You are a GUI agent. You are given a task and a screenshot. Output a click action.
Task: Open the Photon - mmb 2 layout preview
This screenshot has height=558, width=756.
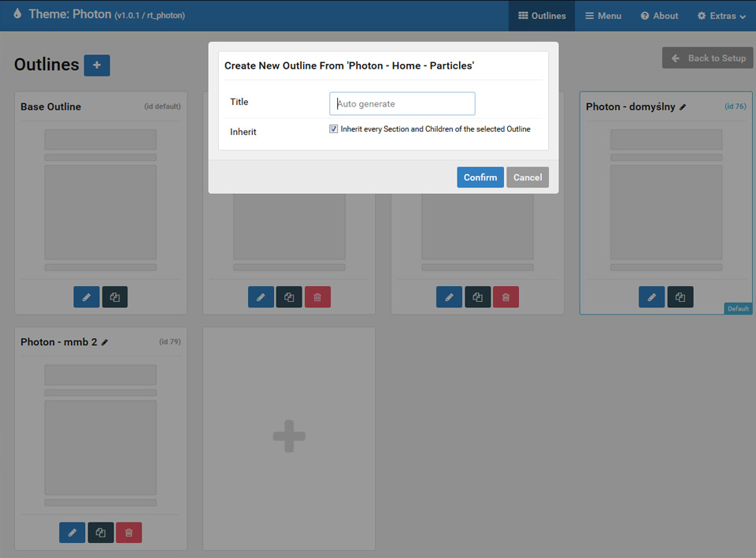(x=101, y=435)
